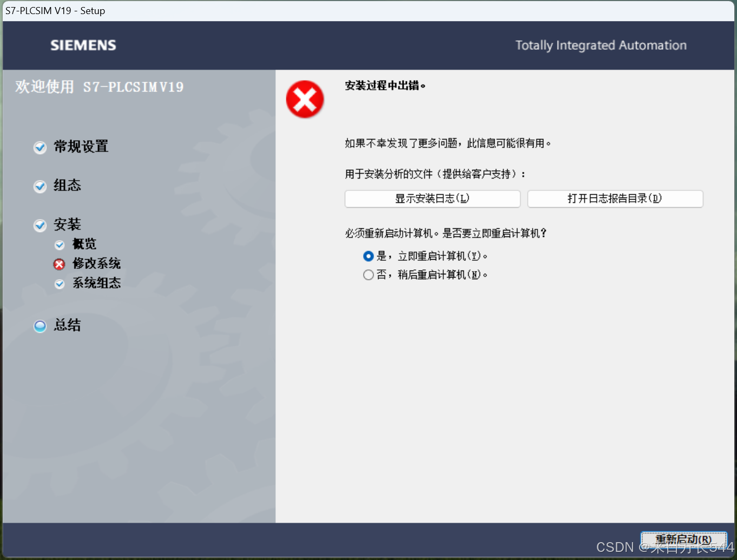Click the 重新启动(R) restart button
The image size is (737, 560).
pos(684,539)
